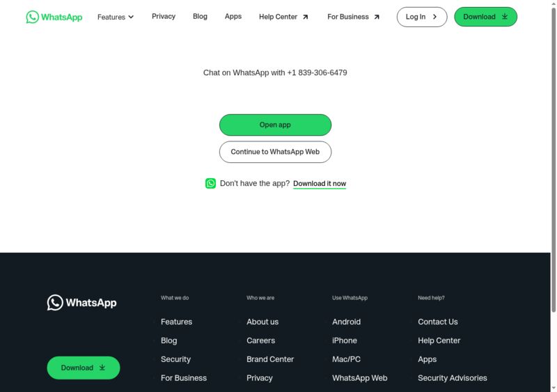Open the Mac/PC footer link
Image resolution: width=557 pixels, height=392 pixels.
(346, 359)
